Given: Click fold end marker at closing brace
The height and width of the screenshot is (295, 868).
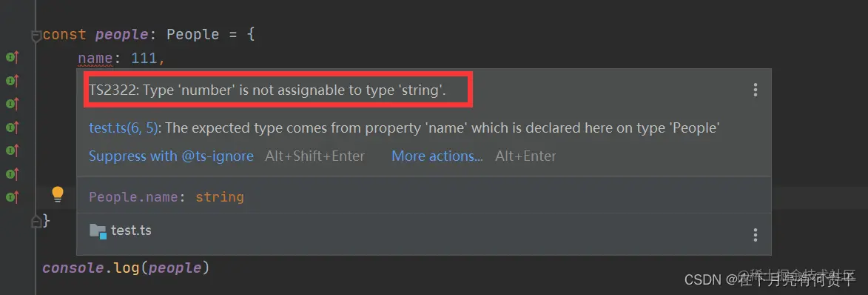Looking at the screenshot, I should (36, 221).
